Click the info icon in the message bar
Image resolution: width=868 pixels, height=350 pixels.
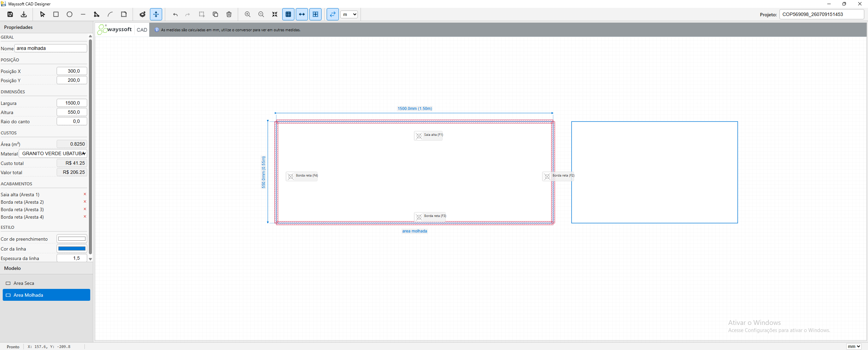point(157,30)
